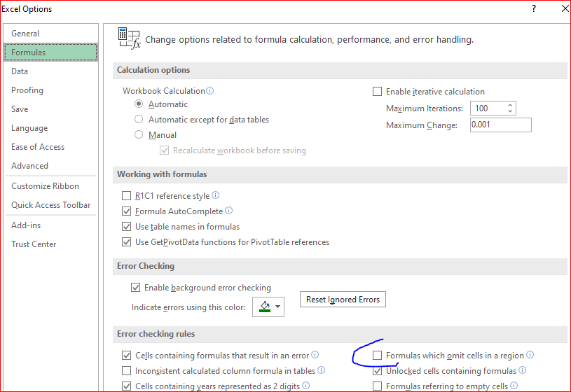Open the General options category
571x392 pixels.
[51, 34]
